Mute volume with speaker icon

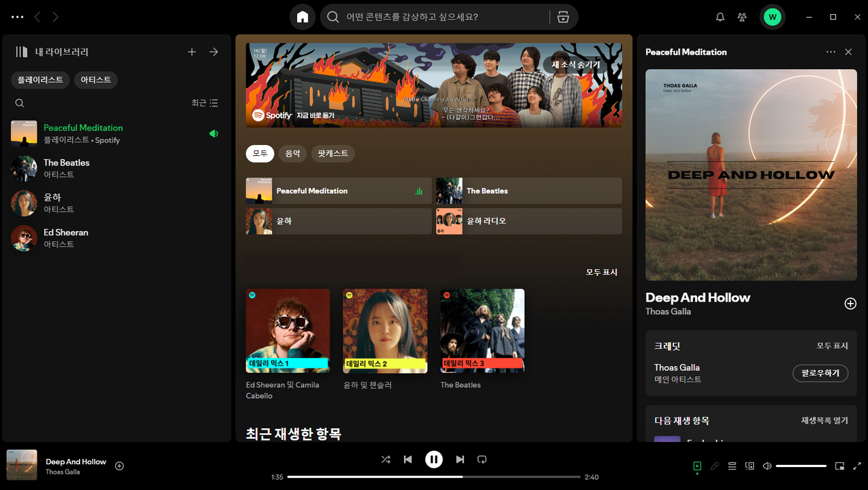click(767, 466)
